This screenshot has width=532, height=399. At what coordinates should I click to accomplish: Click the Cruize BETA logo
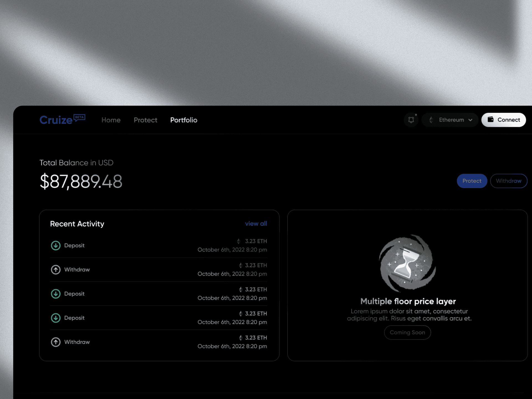pyautogui.click(x=62, y=120)
